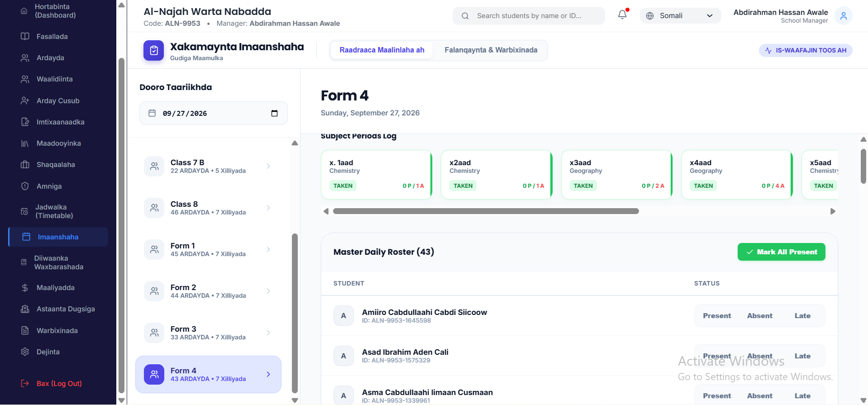868x405 pixels.
Task: Click the IS-WAAFAJIN TOOS AH button
Action: [x=806, y=50]
